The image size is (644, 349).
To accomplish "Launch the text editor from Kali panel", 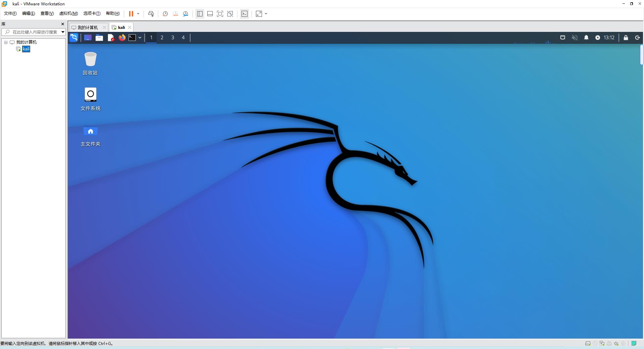I will [111, 38].
